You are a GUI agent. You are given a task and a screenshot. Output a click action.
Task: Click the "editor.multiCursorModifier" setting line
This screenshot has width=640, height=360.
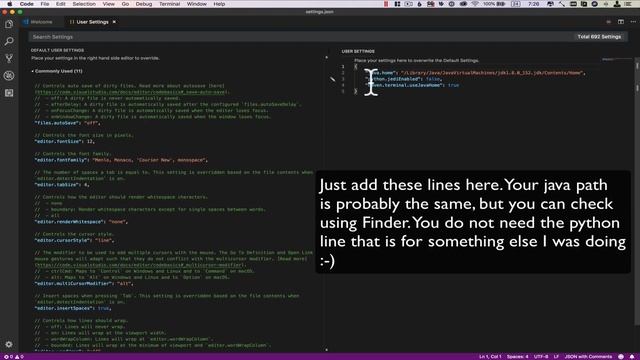point(84,283)
